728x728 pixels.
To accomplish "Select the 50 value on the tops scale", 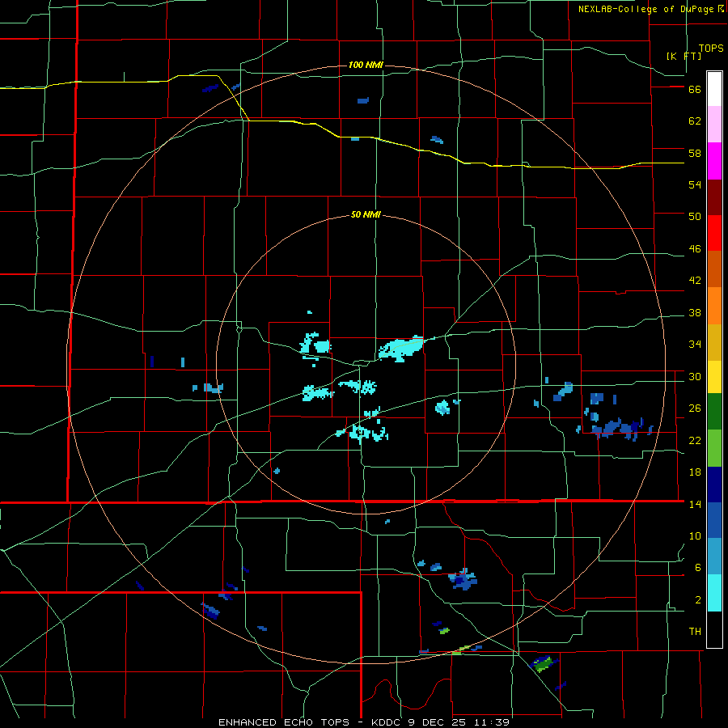I will [695, 217].
